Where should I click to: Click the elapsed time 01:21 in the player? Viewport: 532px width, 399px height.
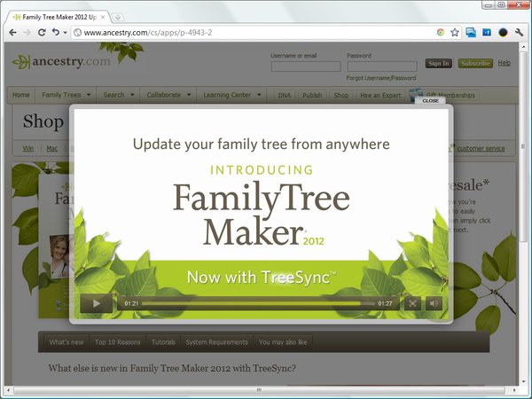click(131, 303)
